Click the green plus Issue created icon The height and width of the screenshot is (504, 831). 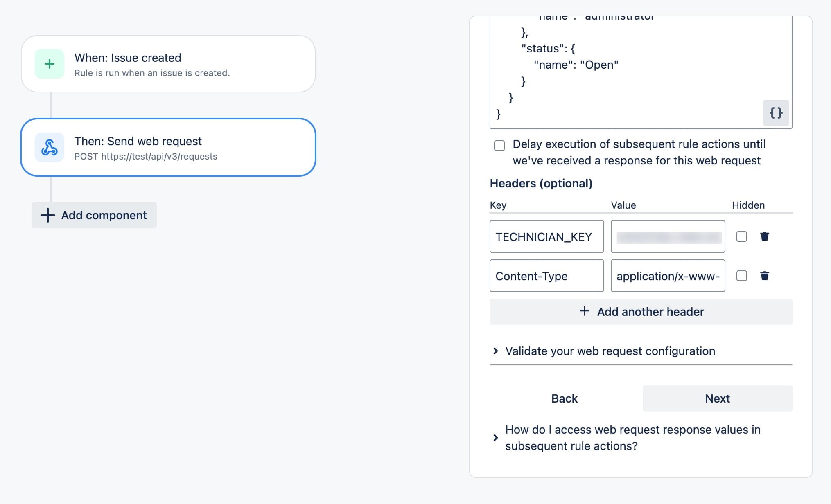click(x=50, y=64)
